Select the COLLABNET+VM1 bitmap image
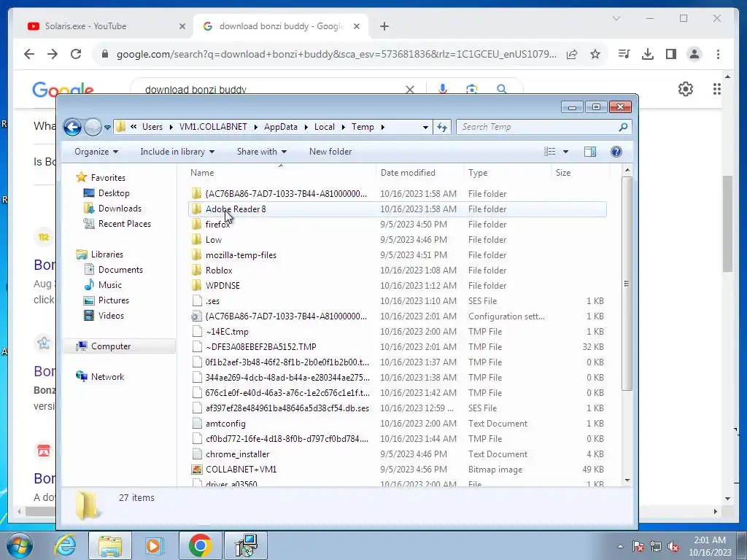747x560 pixels. [398, 469]
